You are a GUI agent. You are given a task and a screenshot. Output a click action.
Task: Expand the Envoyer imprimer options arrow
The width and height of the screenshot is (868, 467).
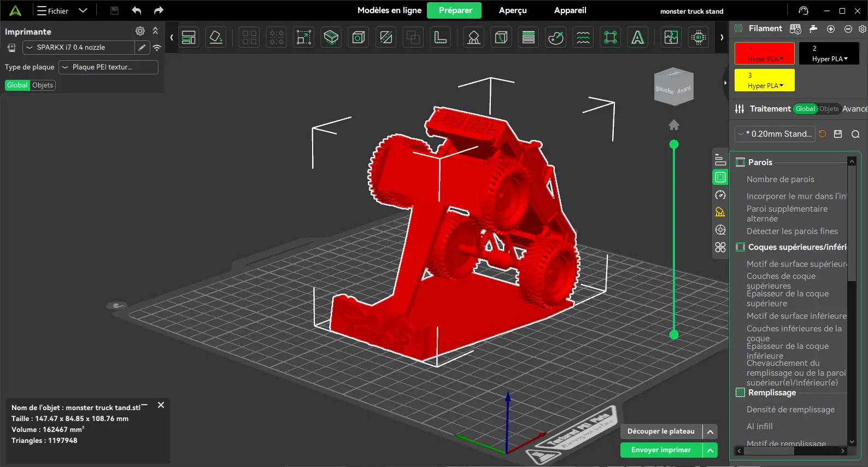710,450
